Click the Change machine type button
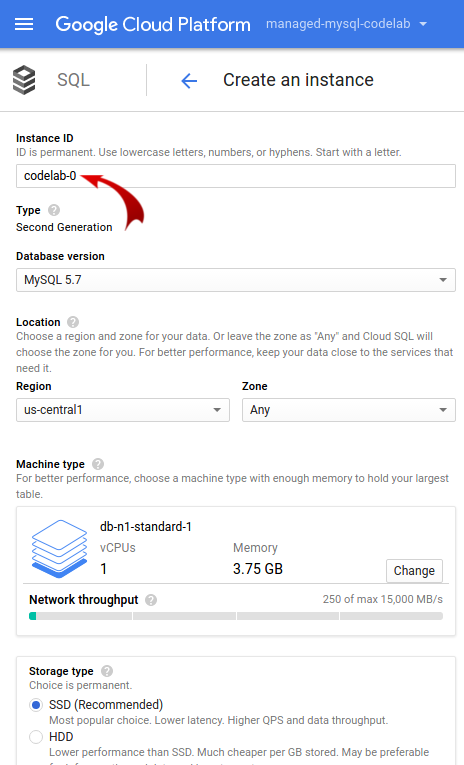Image resolution: width=464 pixels, height=765 pixels. (x=414, y=571)
